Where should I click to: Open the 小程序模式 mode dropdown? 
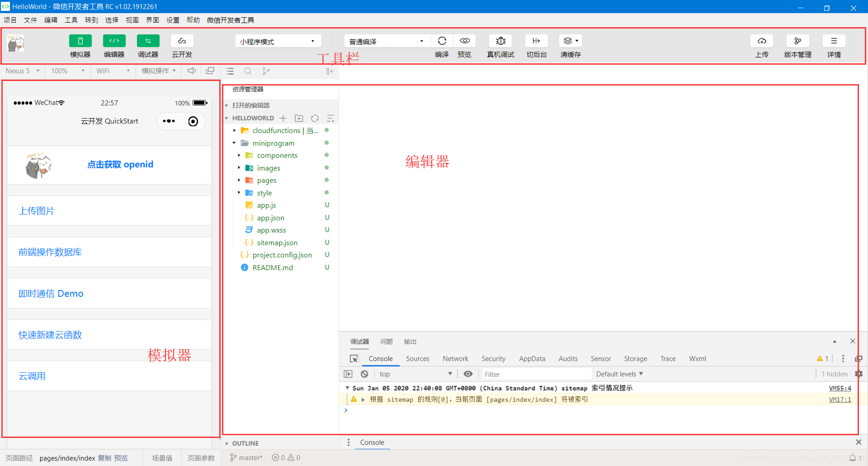[278, 41]
